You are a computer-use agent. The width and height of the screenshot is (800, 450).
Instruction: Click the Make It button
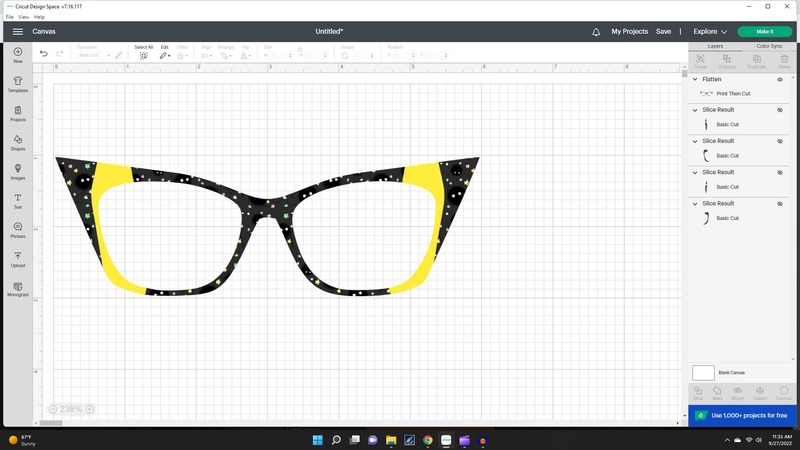click(765, 32)
